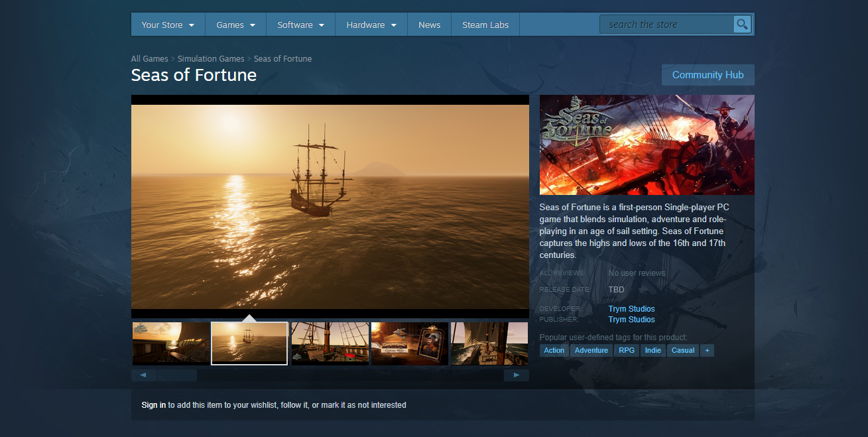This screenshot has height=437, width=868.
Task: Open the Trym Studios publisher link
Action: 631,320
